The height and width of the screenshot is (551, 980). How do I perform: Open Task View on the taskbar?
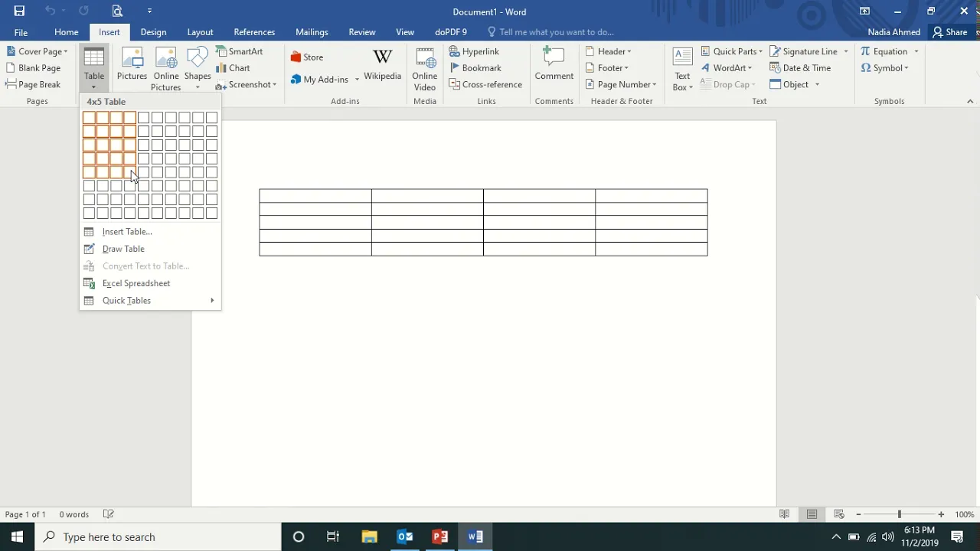[333, 536]
